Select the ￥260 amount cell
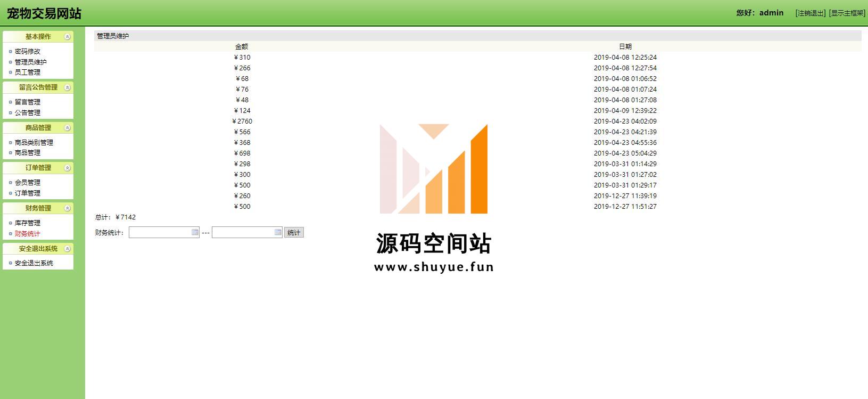Viewport: 868px width, 399px height. 242,196
